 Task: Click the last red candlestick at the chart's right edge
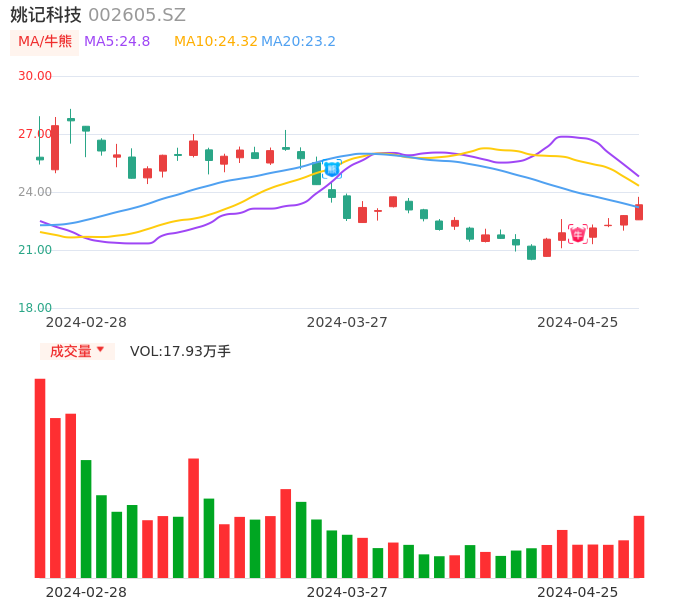click(639, 211)
